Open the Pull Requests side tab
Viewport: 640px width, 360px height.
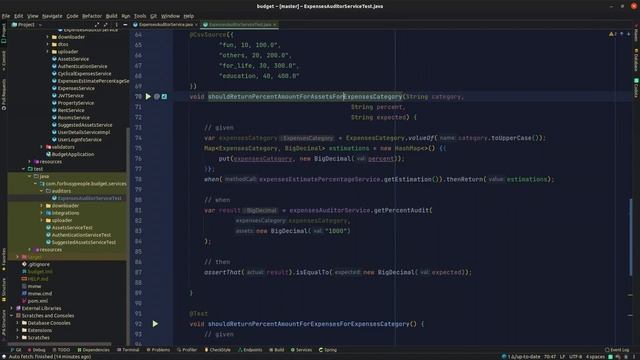4,95
